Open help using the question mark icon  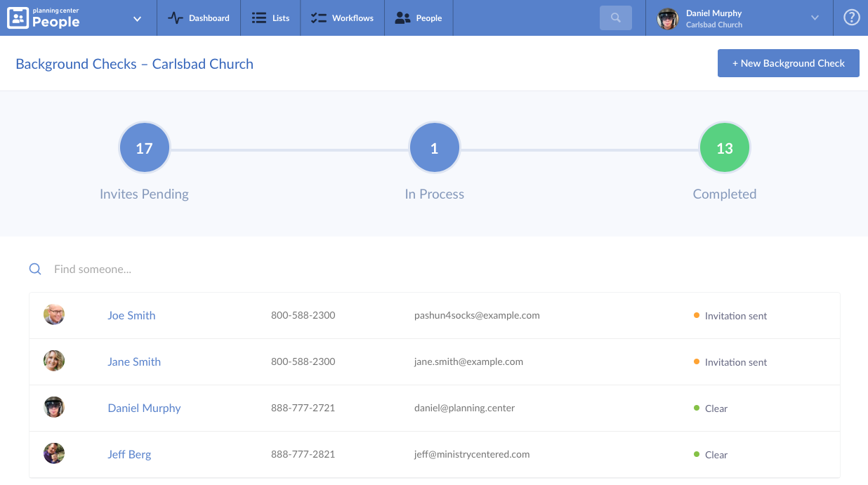(851, 17)
